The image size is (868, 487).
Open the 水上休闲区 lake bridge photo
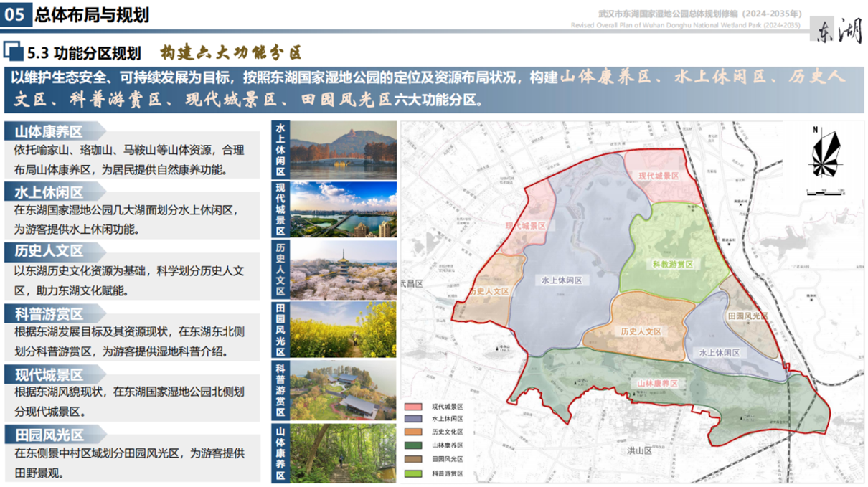(343, 149)
